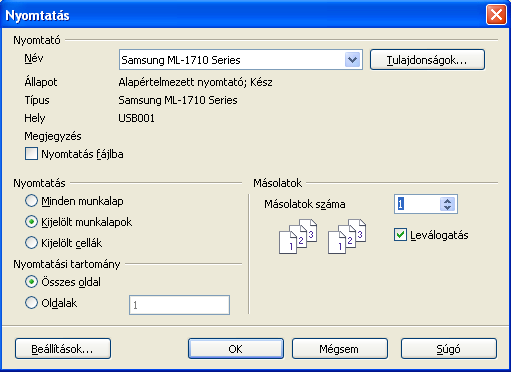Click the Samsung ML-1710 Series name combo box
The image size is (511, 372).
240,60
